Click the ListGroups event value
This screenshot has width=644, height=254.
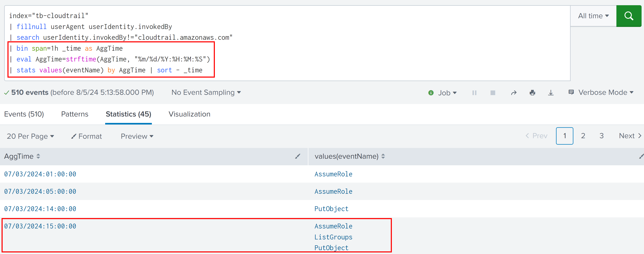[333, 237]
